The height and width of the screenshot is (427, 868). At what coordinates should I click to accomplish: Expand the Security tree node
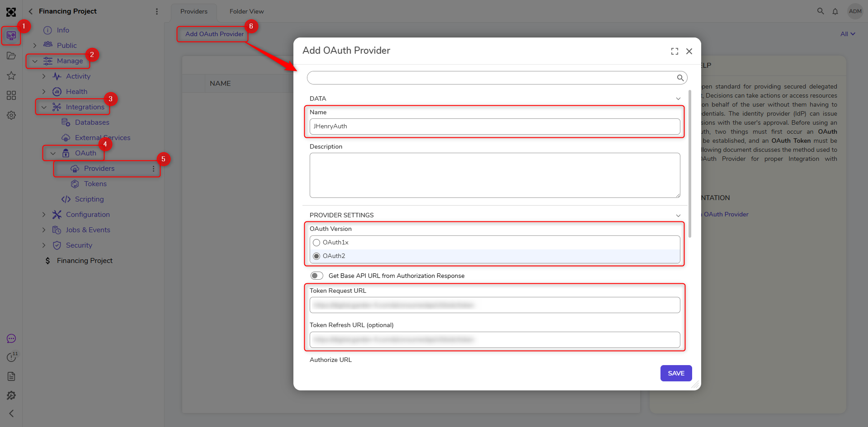pyautogui.click(x=44, y=245)
